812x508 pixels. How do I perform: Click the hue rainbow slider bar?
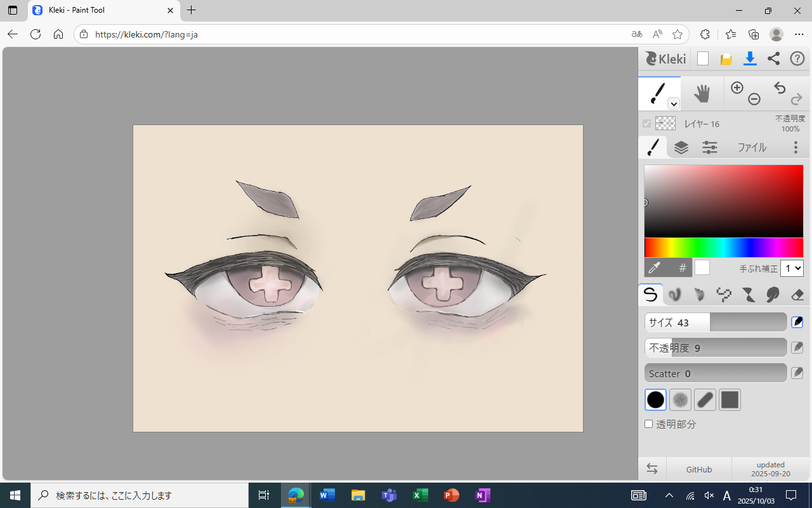click(x=724, y=248)
